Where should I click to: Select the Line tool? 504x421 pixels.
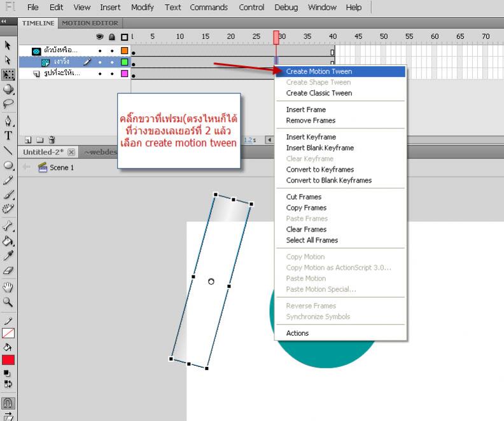click(x=8, y=150)
